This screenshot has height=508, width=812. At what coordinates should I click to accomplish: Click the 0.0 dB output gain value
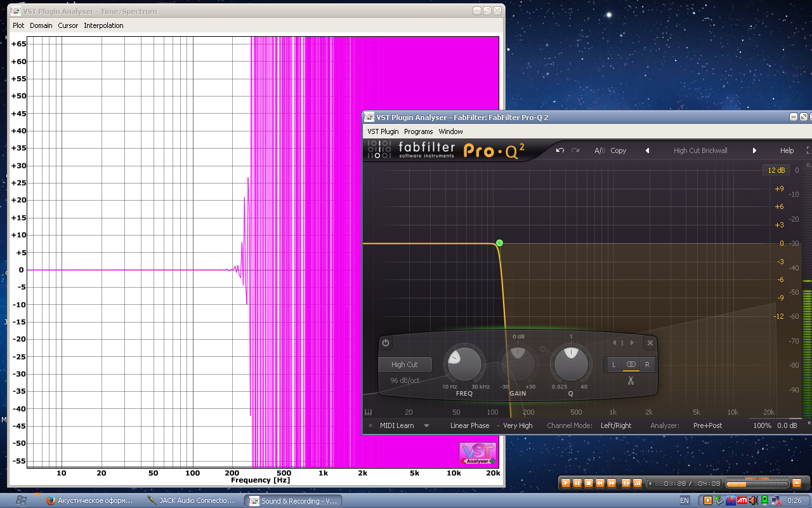pyautogui.click(x=787, y=425)
